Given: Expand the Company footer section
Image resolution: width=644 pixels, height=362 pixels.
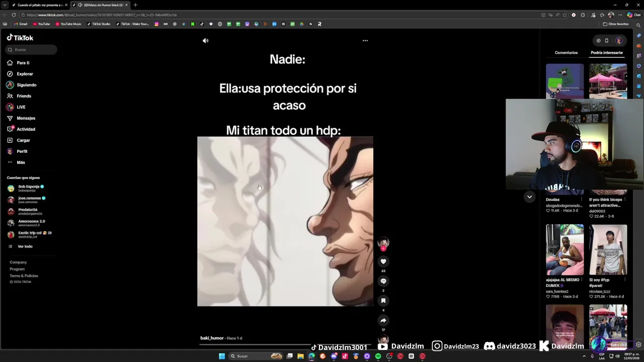Looking at the screenshot, I should 18,262.
